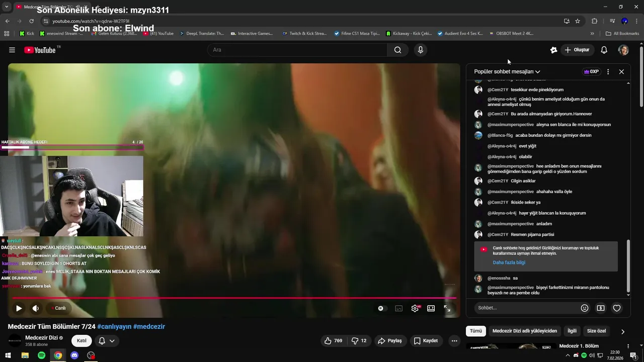Viewport: 644px width, 362px height.
Task: Select Medcezir Dizi adlı yükleyiciden chip
Action: coord(525,331)
